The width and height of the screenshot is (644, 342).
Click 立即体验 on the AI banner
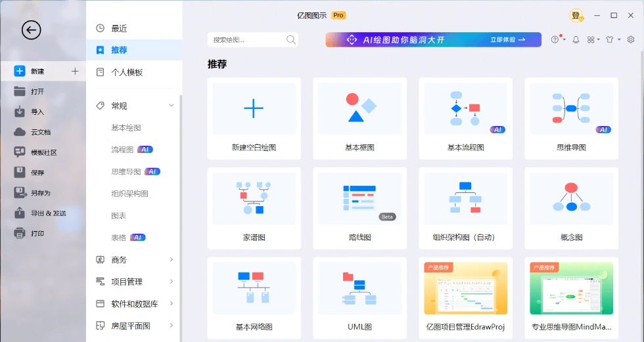[x=507, y=40]
